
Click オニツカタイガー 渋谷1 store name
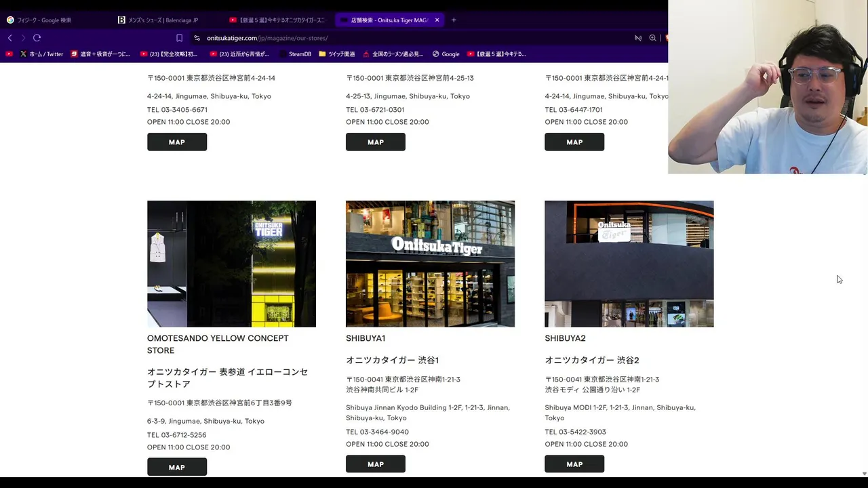click(392, 360)
